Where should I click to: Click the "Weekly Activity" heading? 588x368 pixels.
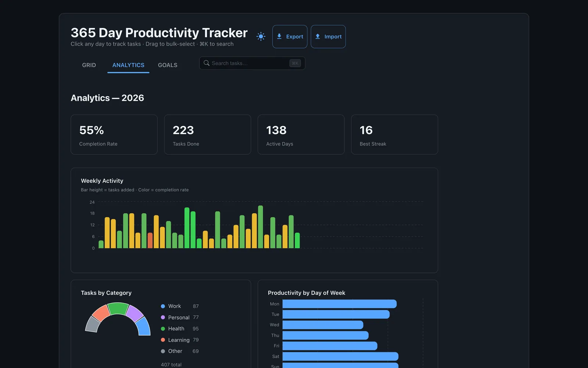102,181
